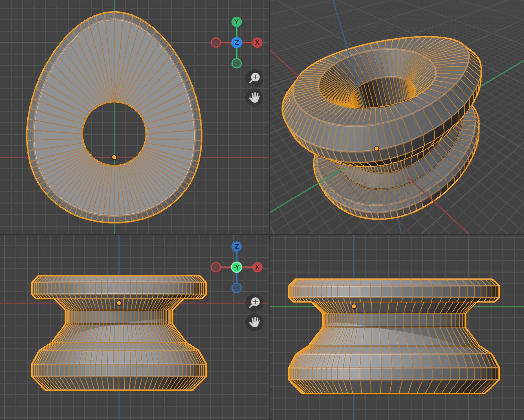Click the zoom magnifier in the front-view viewport
This screenshot has width=524, height=420.
[254, 302]
